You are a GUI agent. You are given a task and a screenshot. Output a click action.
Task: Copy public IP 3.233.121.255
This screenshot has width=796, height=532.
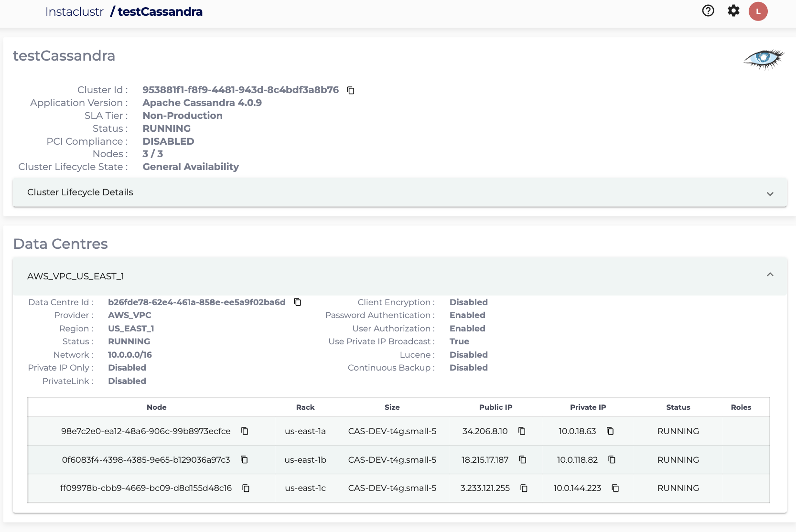coord(524,488)
